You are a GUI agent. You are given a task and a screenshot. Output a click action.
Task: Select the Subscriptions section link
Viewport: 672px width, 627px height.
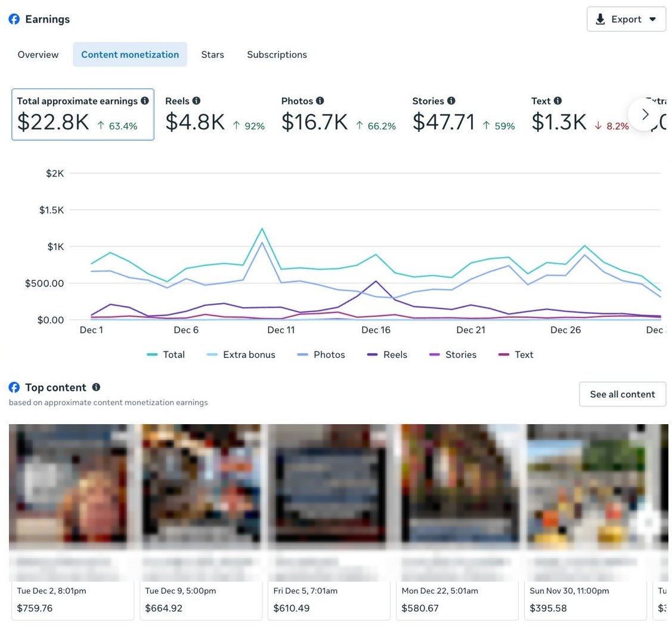[x=277, y=54]
